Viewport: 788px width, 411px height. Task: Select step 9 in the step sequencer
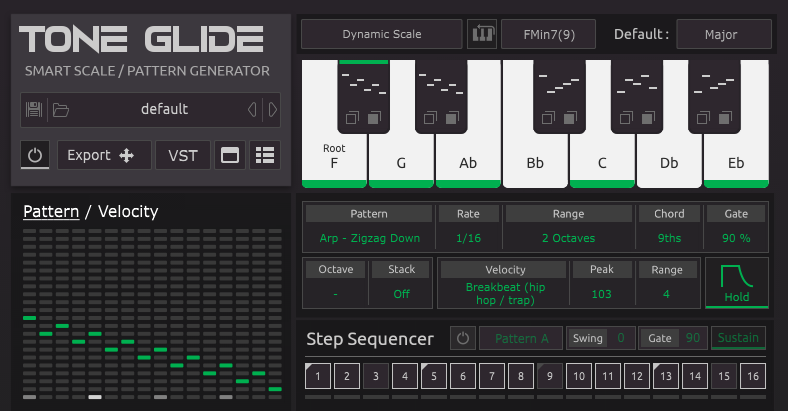click(x=549, y=376)
